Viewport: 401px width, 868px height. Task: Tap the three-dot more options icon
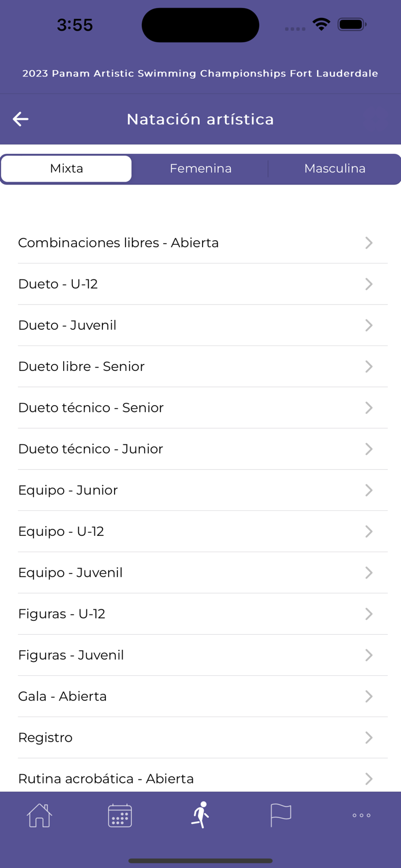tap(360, 815)
